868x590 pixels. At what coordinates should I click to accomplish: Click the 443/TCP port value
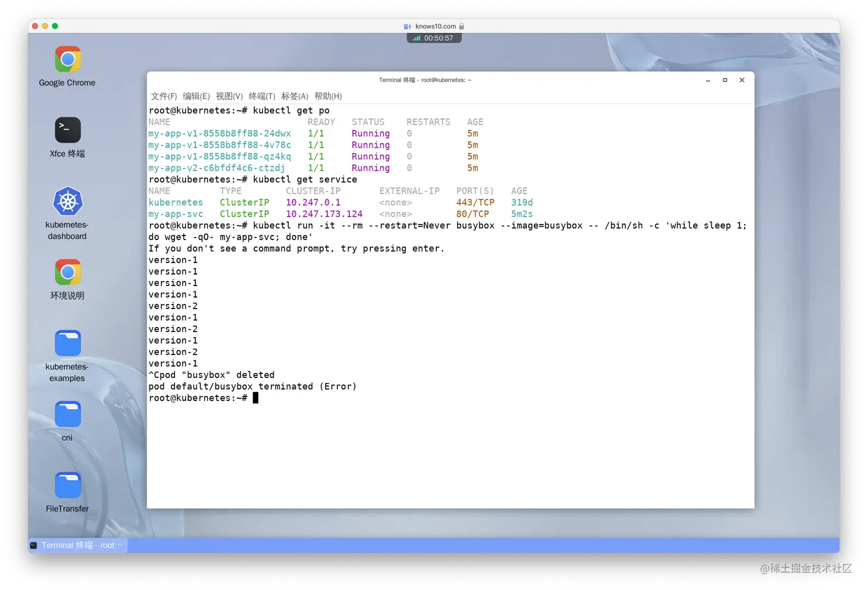tap(475, 202)
